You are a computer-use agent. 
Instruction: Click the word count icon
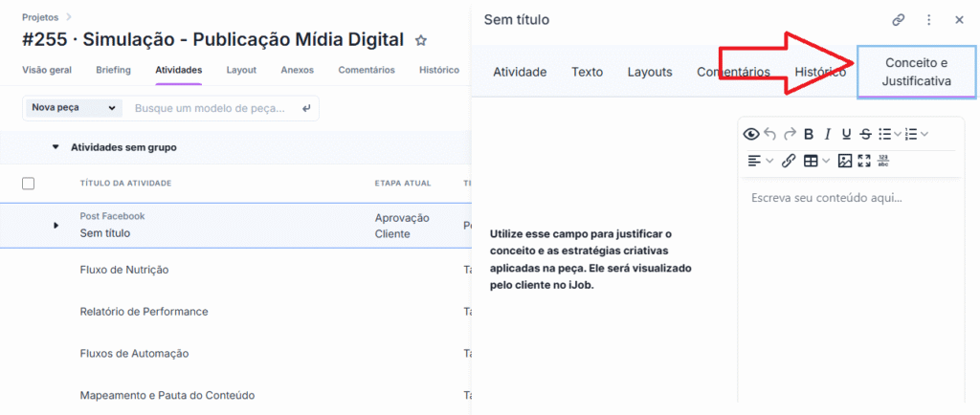[884, 161]
